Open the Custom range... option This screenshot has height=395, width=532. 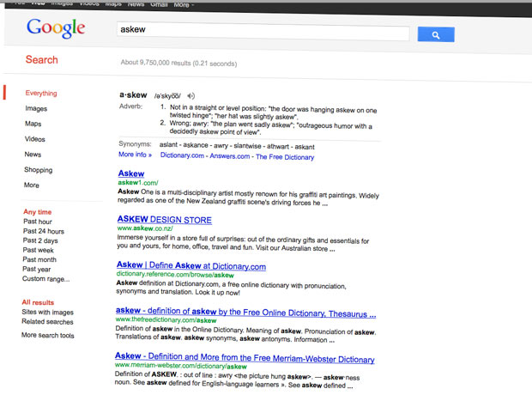45,279
